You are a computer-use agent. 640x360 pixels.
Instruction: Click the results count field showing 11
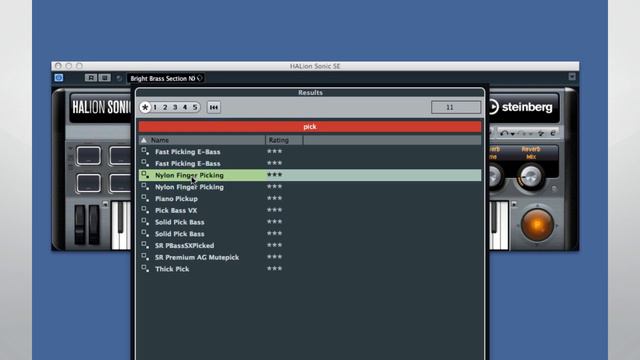(x=456, y=107)
